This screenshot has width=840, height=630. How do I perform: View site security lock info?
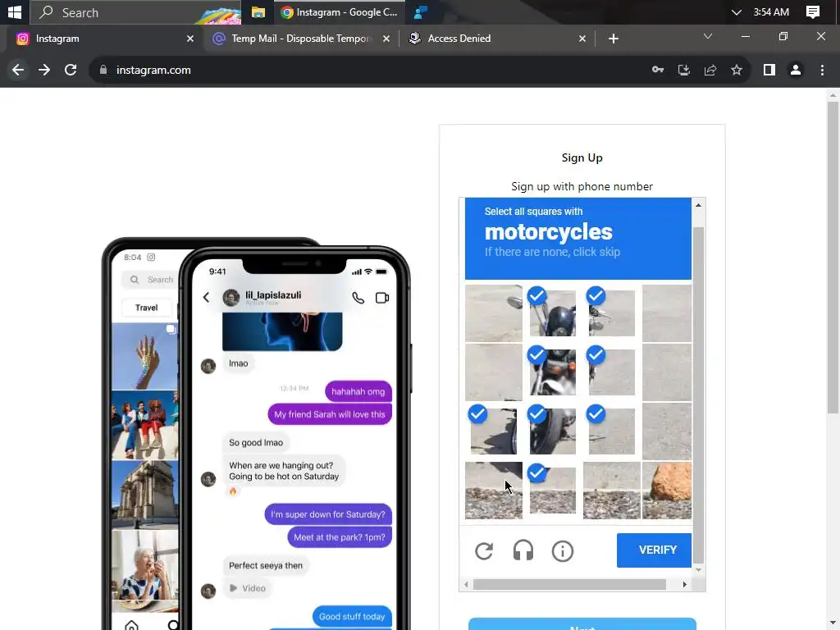[x=103, y=70]
